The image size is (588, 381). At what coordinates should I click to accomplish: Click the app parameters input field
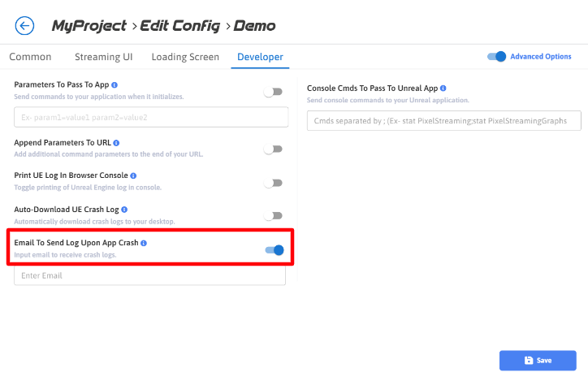[151, 118]
